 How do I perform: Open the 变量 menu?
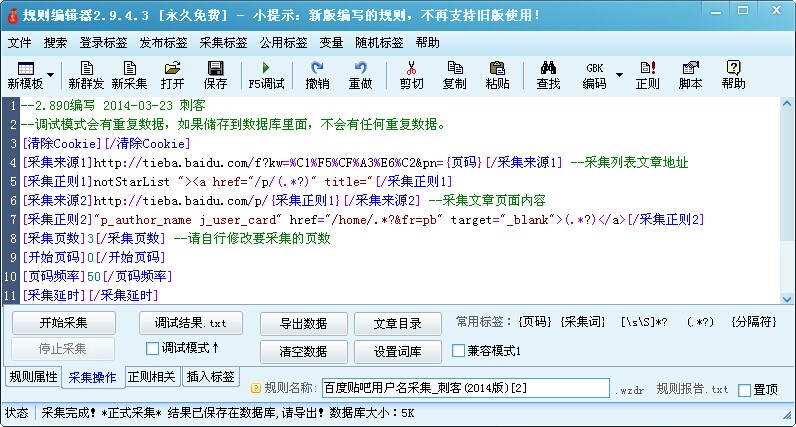pyautogui.click(x=331, y=43)
